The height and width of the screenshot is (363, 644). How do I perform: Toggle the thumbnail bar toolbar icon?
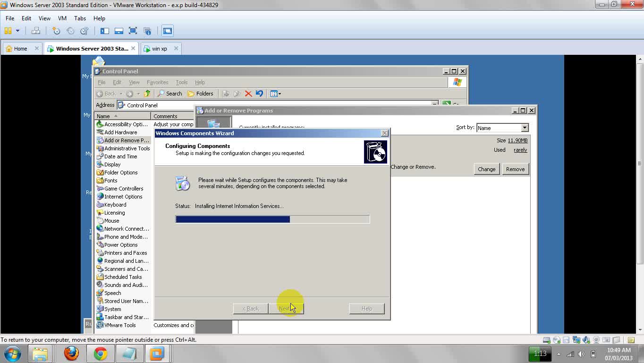pos(119,31)
